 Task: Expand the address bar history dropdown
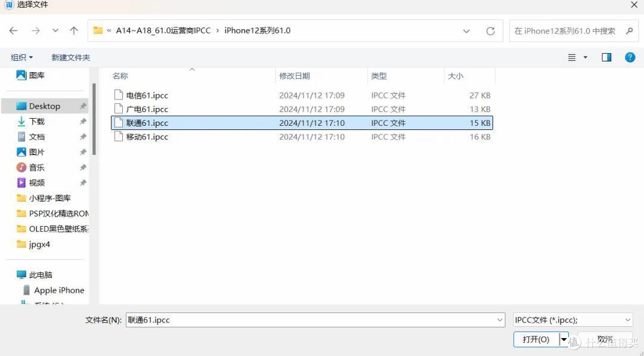[x=466, y=31]
